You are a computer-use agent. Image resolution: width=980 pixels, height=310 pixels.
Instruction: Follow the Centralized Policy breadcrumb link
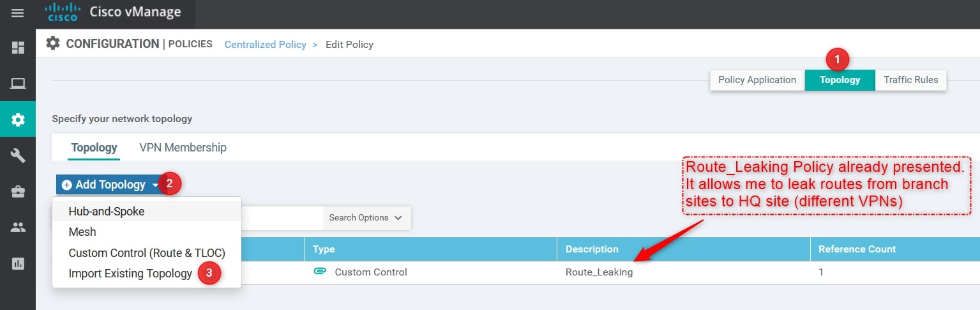pyautogui.click(x=265, y=45)
